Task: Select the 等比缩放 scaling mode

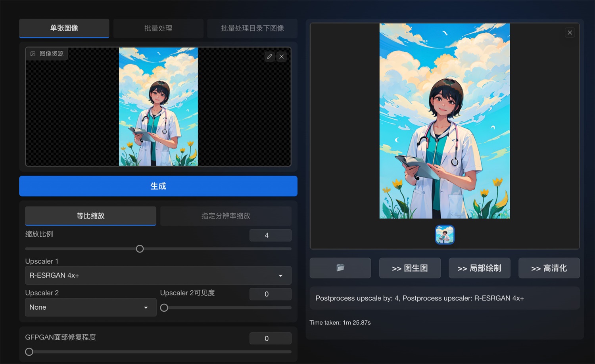Action: click(90, 216)
